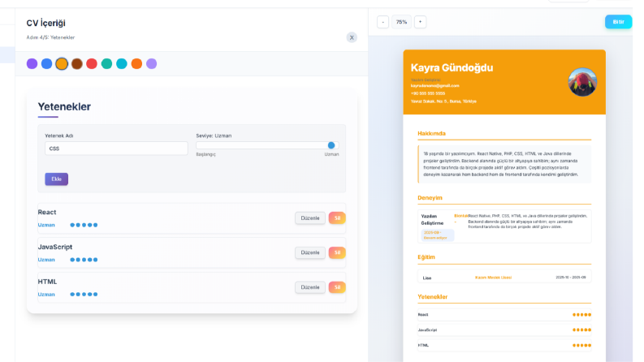Click the Kazım Meslek Lisesi text in preview
The width and height of the screenshot is (644, 362).
pyautogui.click(x=493, y=278)
